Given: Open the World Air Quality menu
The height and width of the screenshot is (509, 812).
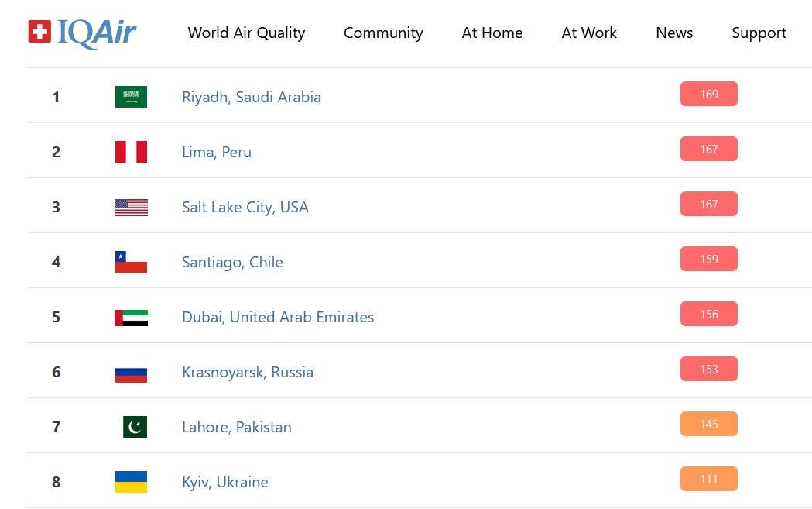Looking at the screenshot, I should 246,33.
